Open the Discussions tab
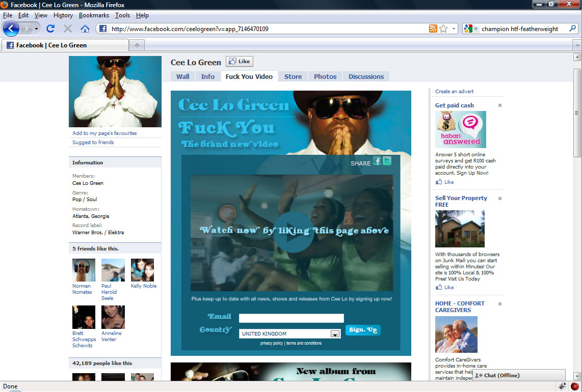Viewport: 582px width, 392px height. pyautogui.click(x=366, y=76)
